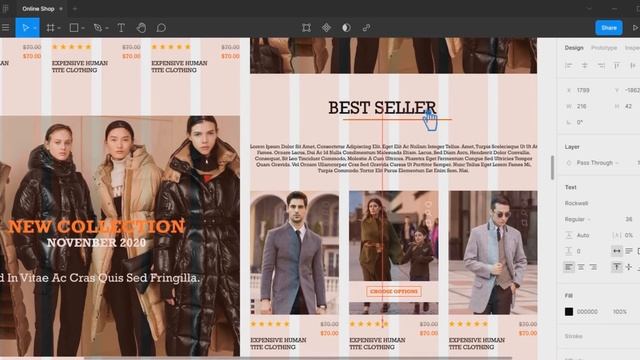Select the NEW COLLECTION heading on canvas
640x360 pixels.
pos(96,226)
